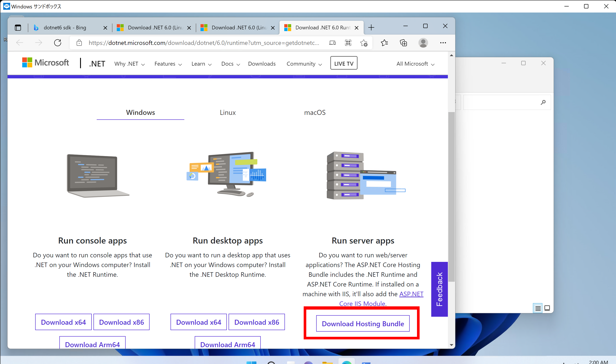The width and height of the screenshot is (616, 364).
Task: Expand the Why .NET dropdown
Action: click(x=129, y=63)
